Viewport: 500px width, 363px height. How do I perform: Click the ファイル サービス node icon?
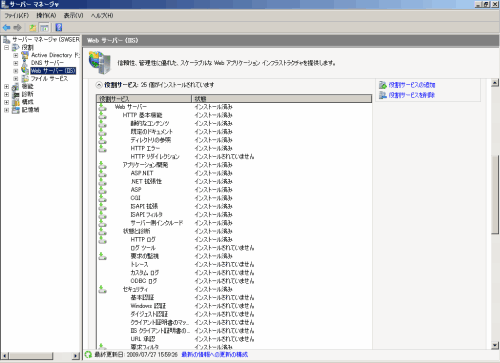tap(25, 79)
